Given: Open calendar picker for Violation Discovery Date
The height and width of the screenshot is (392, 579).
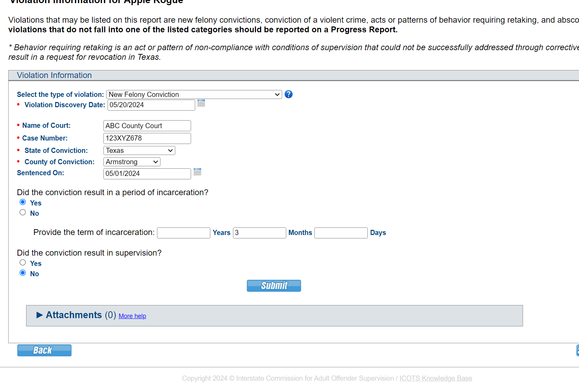Looking at the screenshot, I should pyautogui.click(x=201, y=103).
